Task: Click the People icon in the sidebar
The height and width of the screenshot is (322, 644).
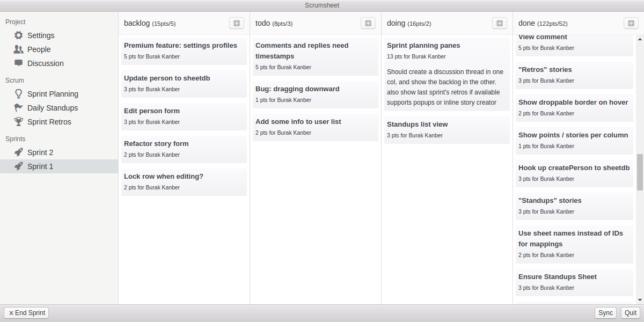Action: [x=18, y=49]
